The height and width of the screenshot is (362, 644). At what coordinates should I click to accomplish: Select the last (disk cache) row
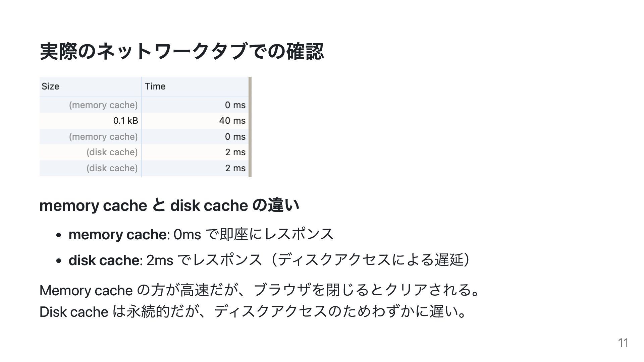pos(144,168)
